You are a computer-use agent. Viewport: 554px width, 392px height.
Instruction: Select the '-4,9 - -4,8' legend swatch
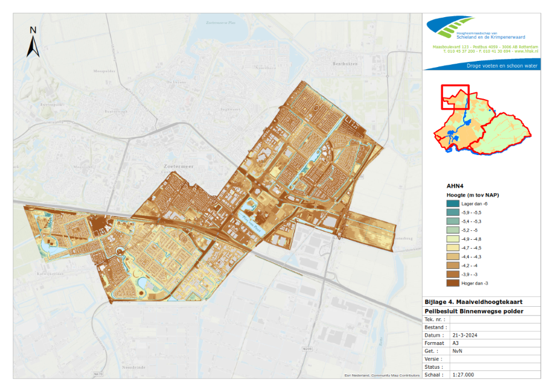pos(453,240)
